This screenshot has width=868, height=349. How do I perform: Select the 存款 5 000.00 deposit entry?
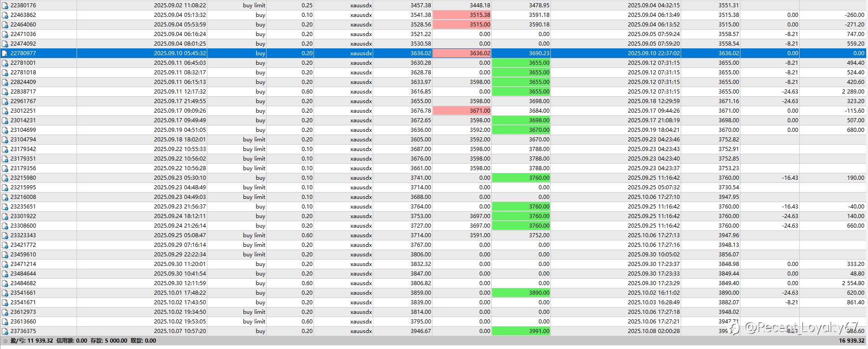(109, 341)
